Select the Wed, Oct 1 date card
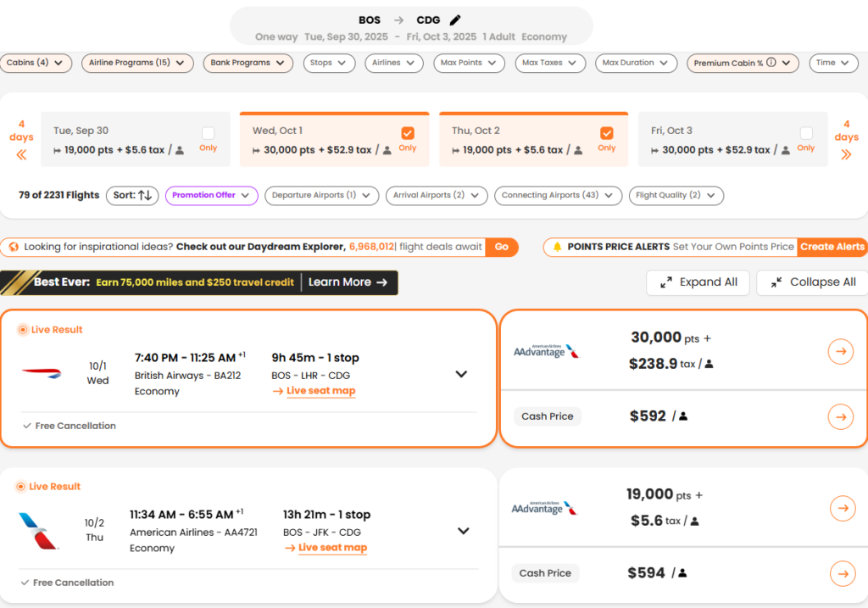The image size is (868, 608). [334, 140]
